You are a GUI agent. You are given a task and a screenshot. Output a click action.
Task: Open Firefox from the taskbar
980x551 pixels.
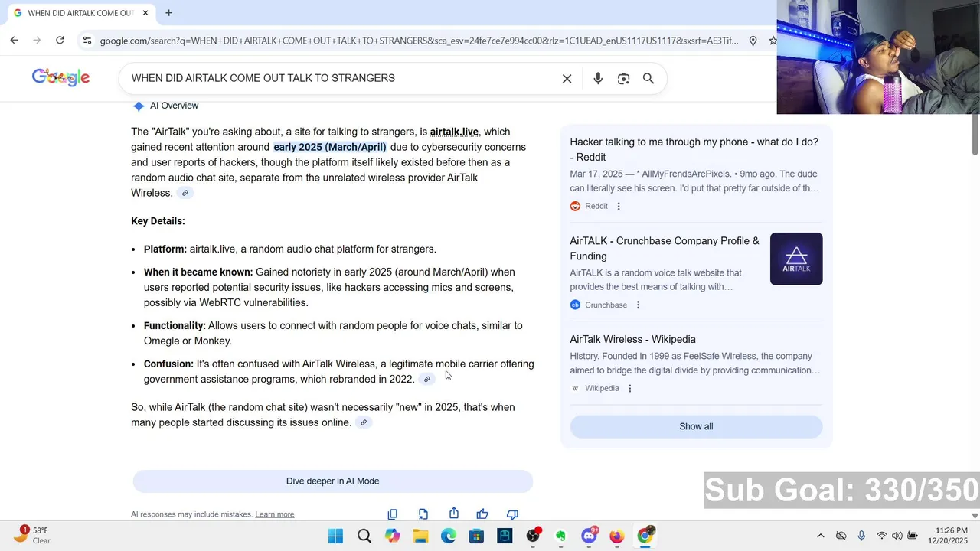point(616,536)
